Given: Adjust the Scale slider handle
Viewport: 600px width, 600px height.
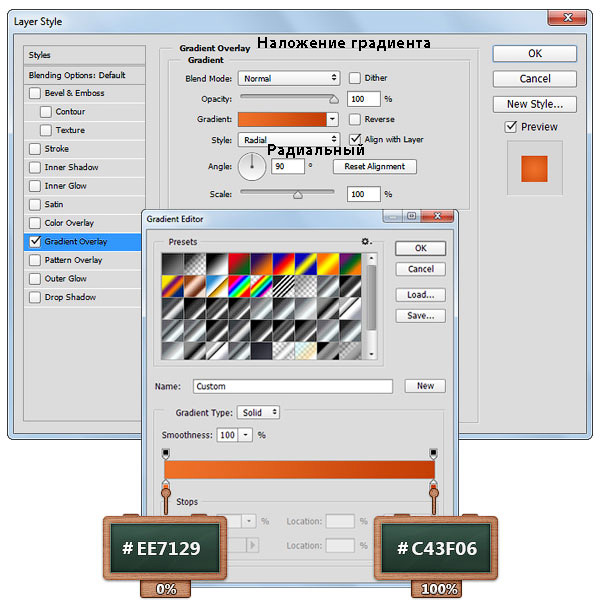Looking at the screenshot, I should tap(298, 195).
